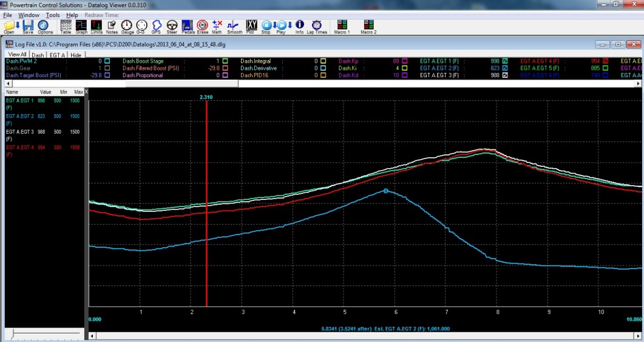Open the Pedals display icon
The width and height of the screenshot is (644, 342).
click(x=188, y=26)
